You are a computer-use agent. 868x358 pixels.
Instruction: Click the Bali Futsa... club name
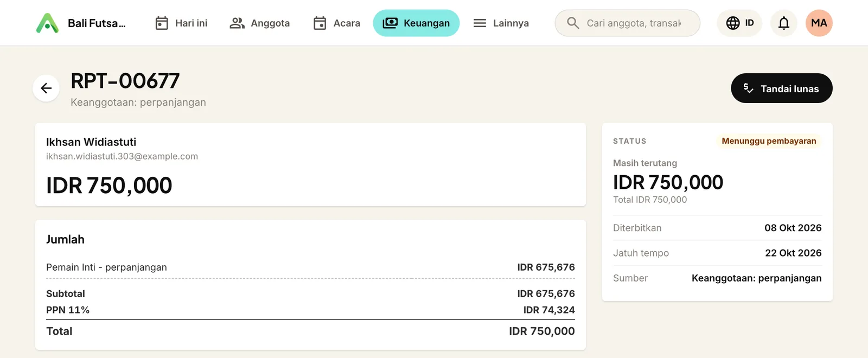pyautogui.click(x=97, y=23)
